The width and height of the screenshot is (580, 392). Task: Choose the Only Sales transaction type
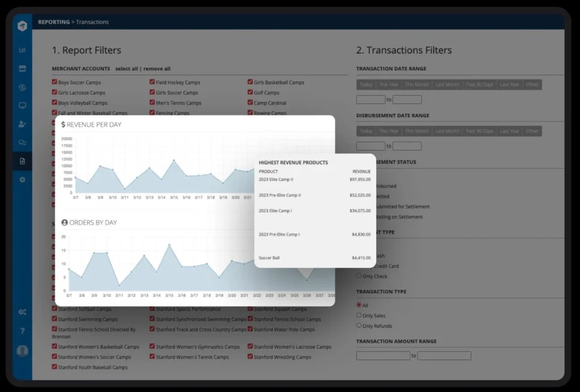click(x=359, y=315)
